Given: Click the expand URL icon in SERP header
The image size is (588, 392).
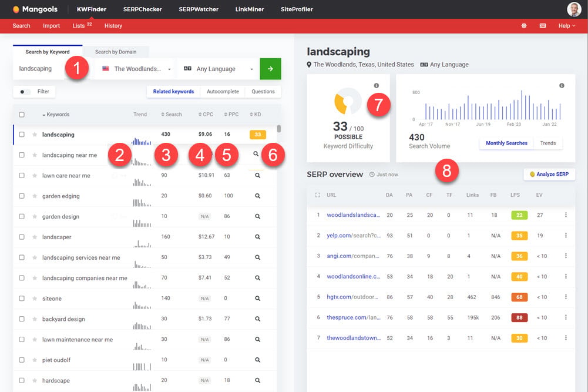Looking at the screenshot, I should click(x=318, y=195).
